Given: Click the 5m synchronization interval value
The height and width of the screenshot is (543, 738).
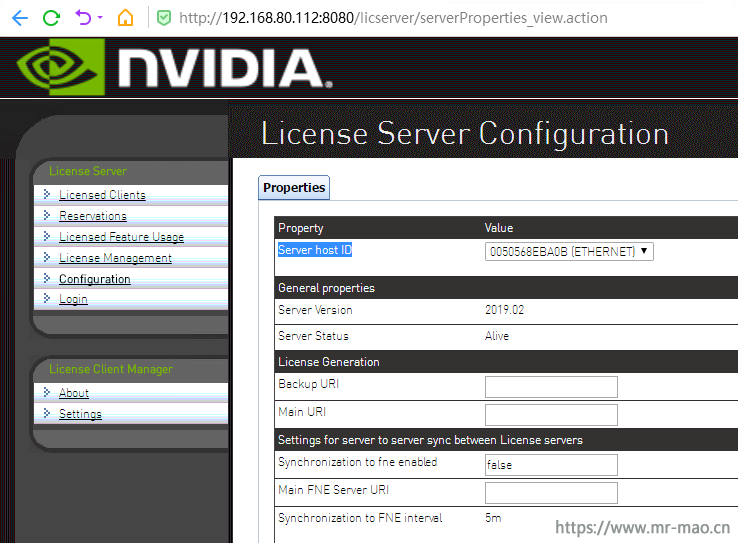Looking at the screenshot, I should [x=493, y=518].
